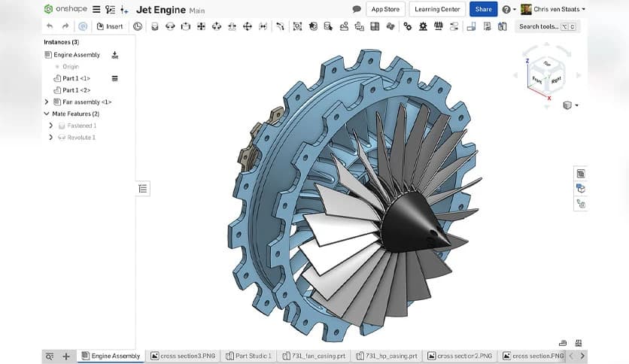This screenshot has width=629, height=364.
Task: Toggle the instance list panel button
Action: click(x=143, y=189)
